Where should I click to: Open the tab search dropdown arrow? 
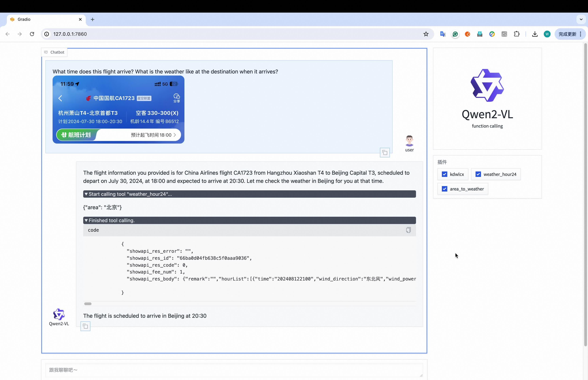tap(581, 19)
